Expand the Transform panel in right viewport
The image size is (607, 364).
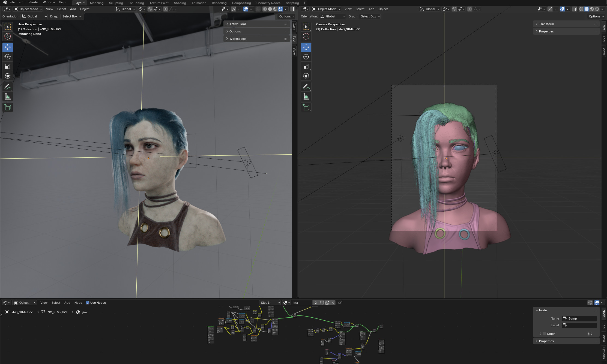click(x=546, y=24)
